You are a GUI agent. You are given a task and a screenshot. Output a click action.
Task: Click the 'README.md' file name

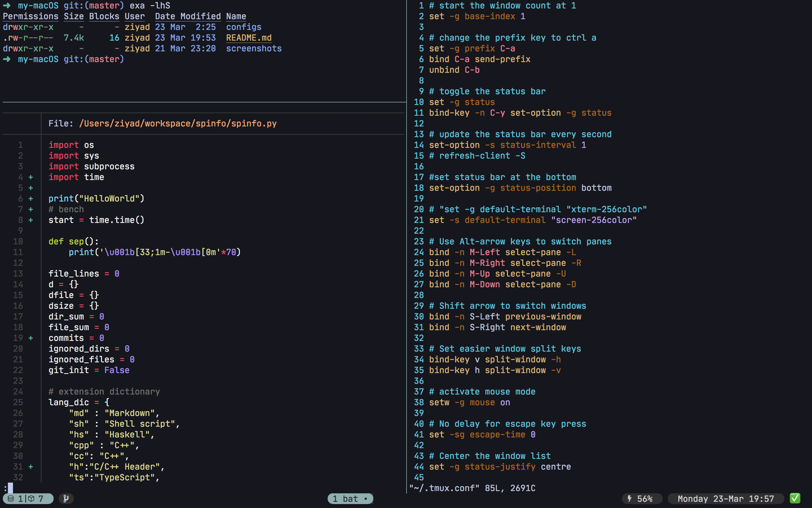pos(249,38)
